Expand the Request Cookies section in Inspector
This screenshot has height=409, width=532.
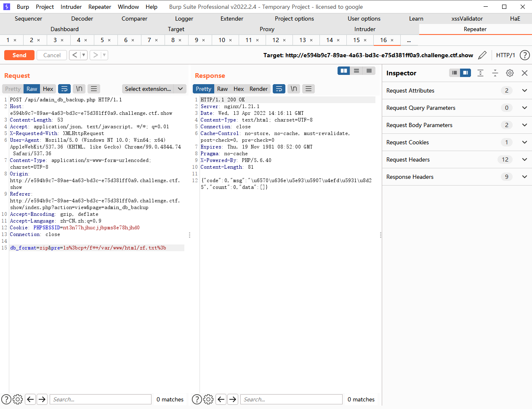point(524,142)
